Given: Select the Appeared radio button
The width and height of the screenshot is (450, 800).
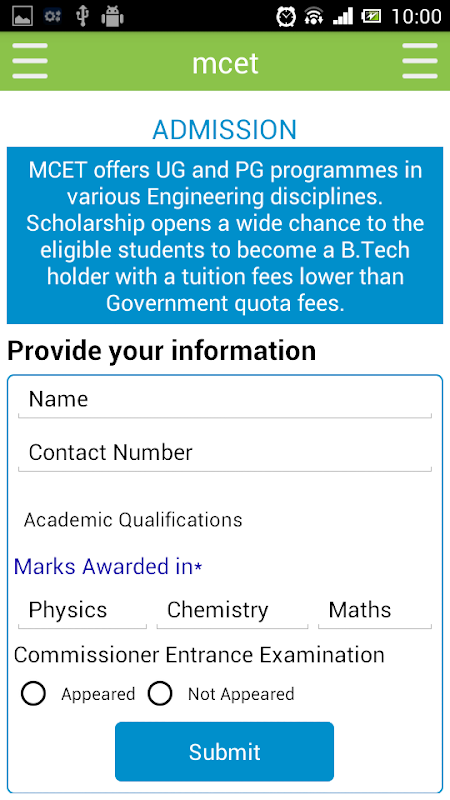Looking at the screenshot, I should [33, 694].
